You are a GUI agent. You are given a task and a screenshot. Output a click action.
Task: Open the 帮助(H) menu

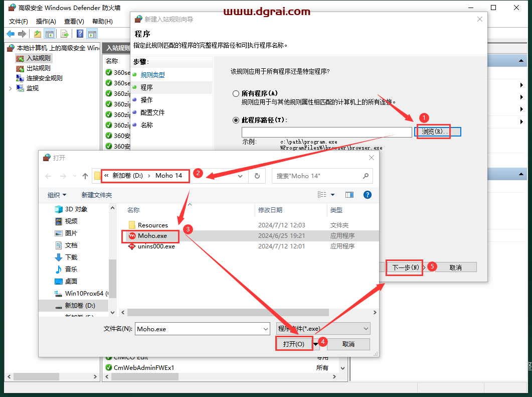(x=102, y=22)
